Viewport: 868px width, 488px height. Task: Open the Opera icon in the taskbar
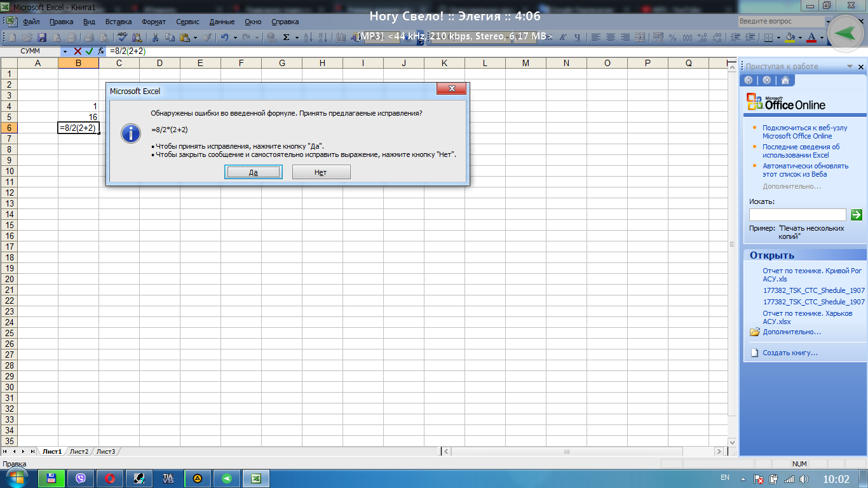pos(110,478)
